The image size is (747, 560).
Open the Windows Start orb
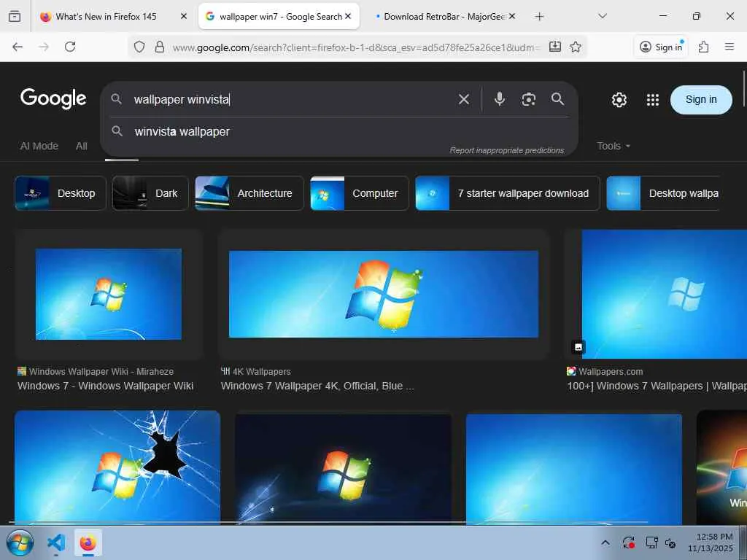point(20,542)
